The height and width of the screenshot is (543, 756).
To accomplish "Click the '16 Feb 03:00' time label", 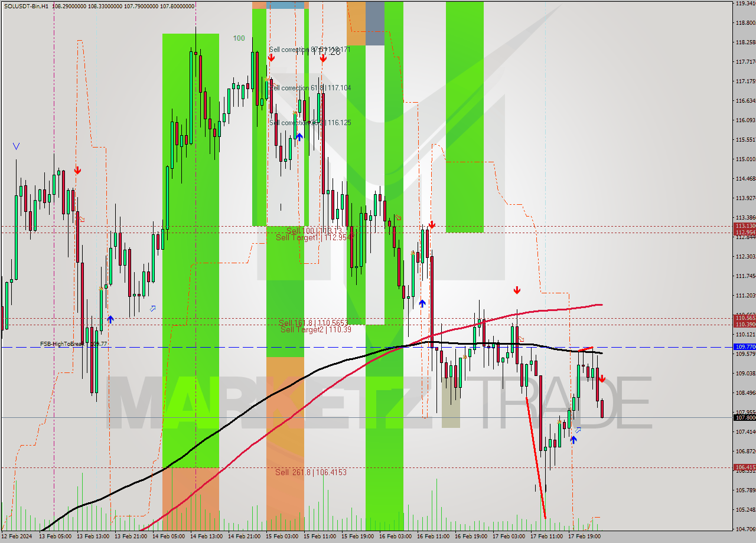I will point(395,537).
